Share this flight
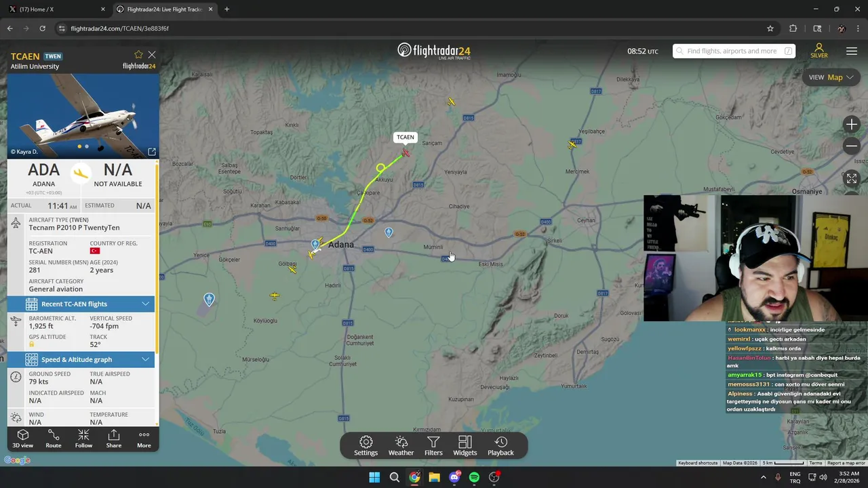The height and width of the screenshot is (488, 868). pyautogui.click(x=114, y=439)
